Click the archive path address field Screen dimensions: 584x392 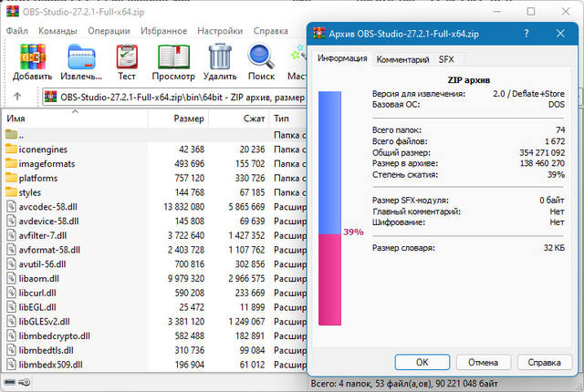point(174,97)
